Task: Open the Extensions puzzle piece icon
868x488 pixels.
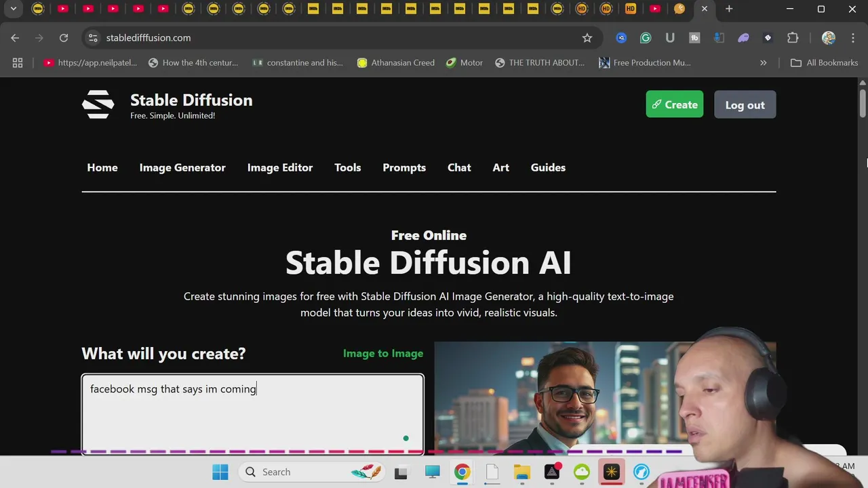Action: click(793, 38)
